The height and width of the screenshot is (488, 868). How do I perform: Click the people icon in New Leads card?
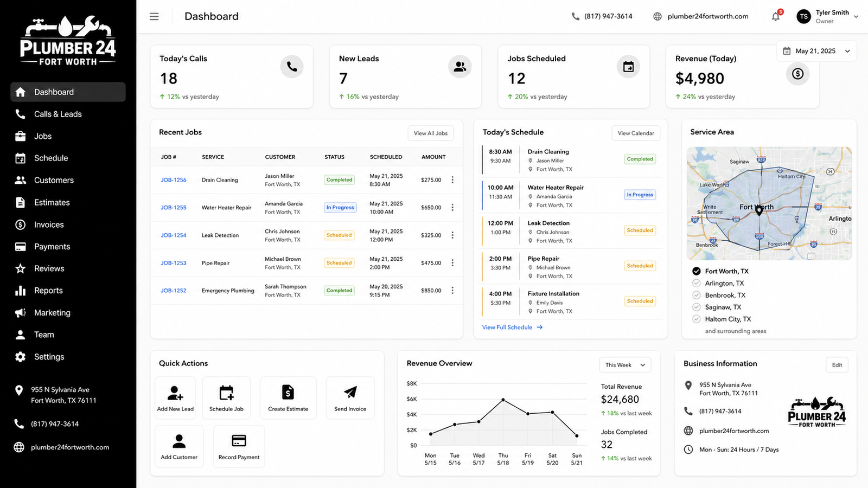coord(460,67)
